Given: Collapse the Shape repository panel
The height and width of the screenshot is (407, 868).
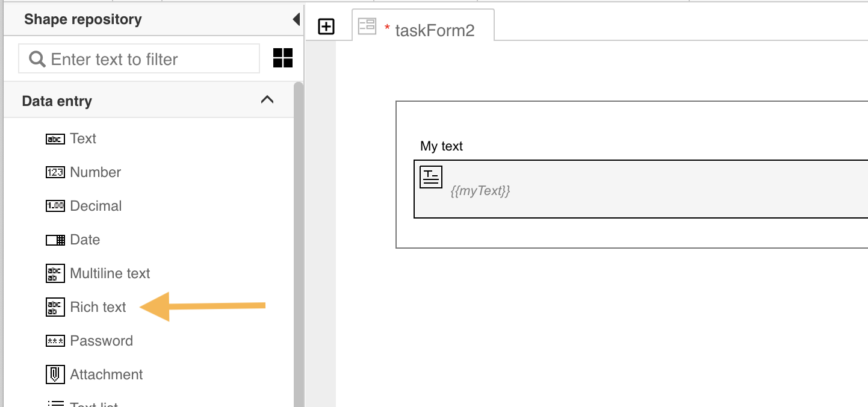Looking at the screenshot, I should pos(296,19).
